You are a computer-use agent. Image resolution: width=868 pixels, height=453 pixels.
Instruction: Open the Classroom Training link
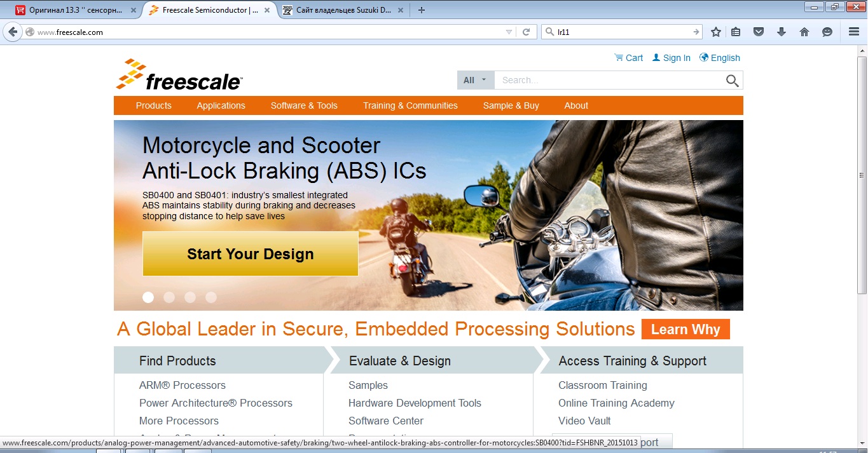click(x=603, y=385)
